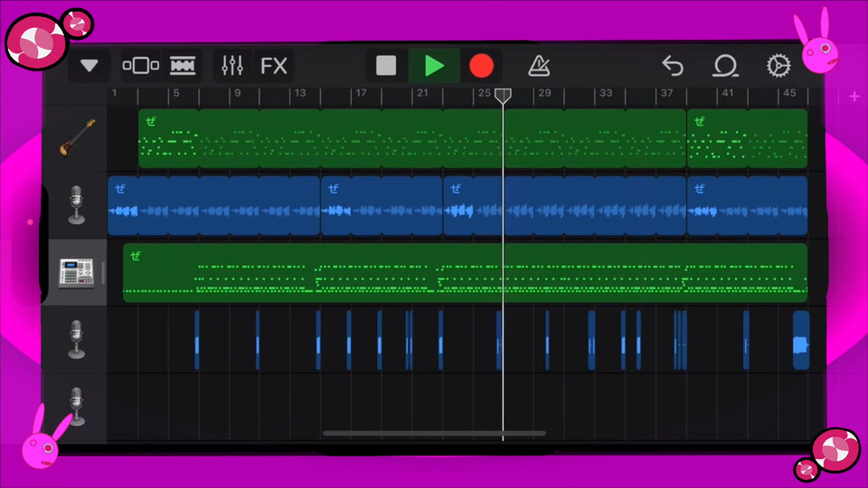Click bar 5 on the timeline ruler
This screenshot has width=868, height=488.
176,93
